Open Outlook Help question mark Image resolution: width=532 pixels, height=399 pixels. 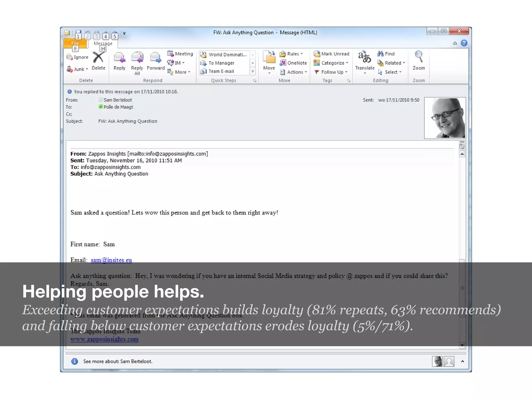coord(464,43)
